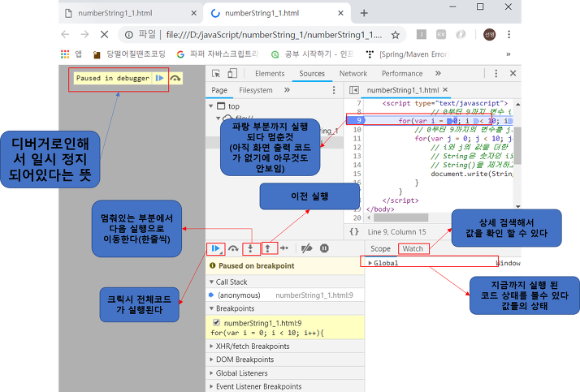Resume script from Paused in debugger overlay

tap(159, 78)
